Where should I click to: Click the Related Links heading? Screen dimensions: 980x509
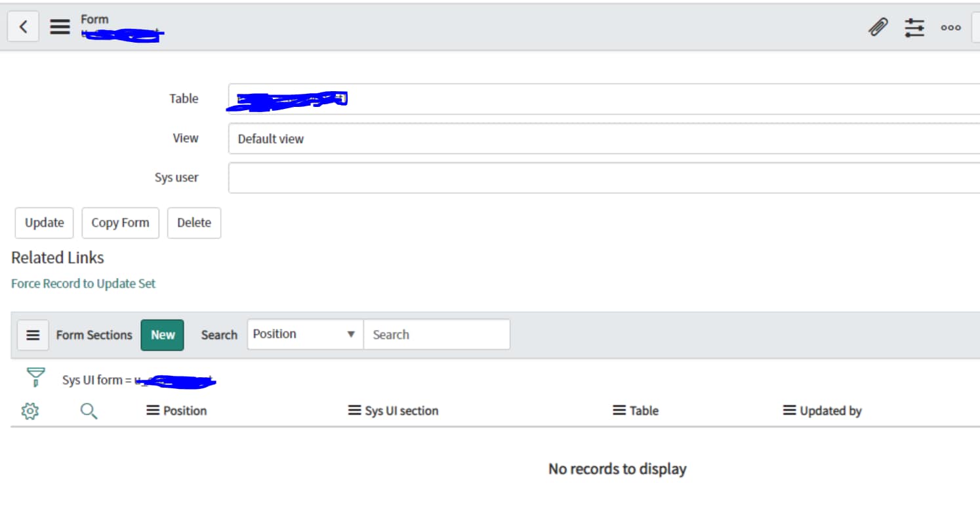58,258
